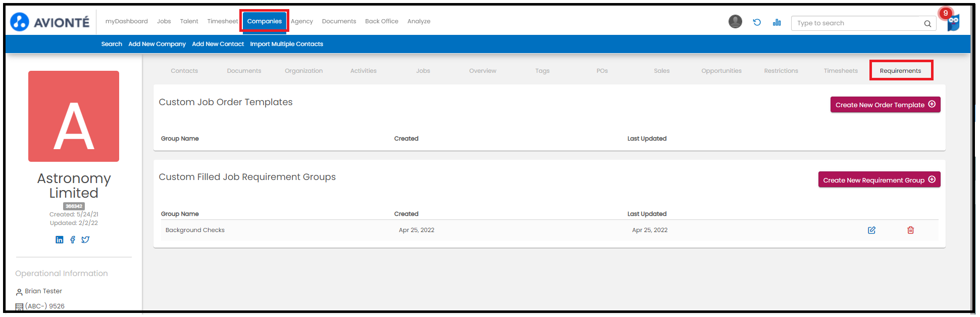The width and height of the screenshot is (980, 317).
Task: Open the company Twitter icon
Action: coord(85,240)
